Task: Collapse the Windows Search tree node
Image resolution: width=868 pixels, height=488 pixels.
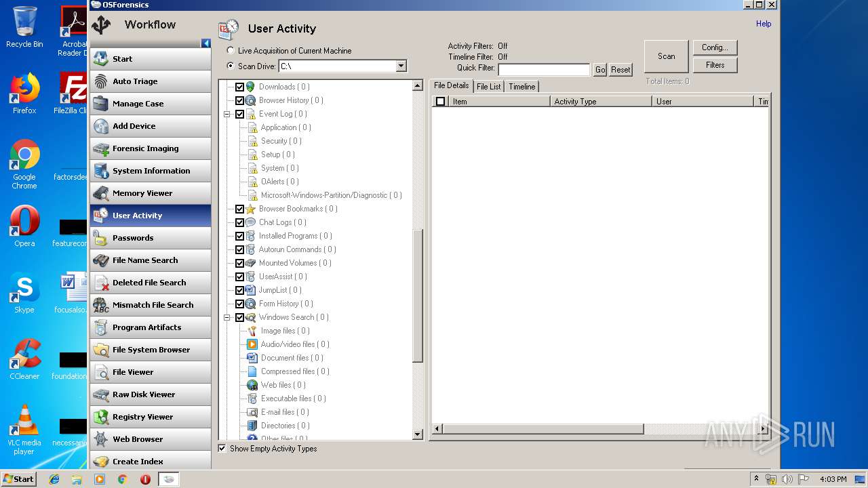Action: (x=227, y=317)
